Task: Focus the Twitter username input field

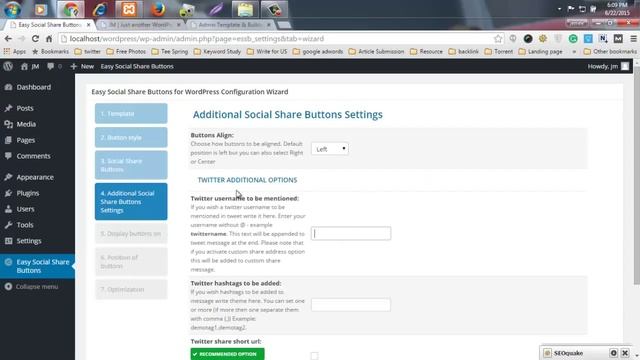Action: [x=351, y=233]
